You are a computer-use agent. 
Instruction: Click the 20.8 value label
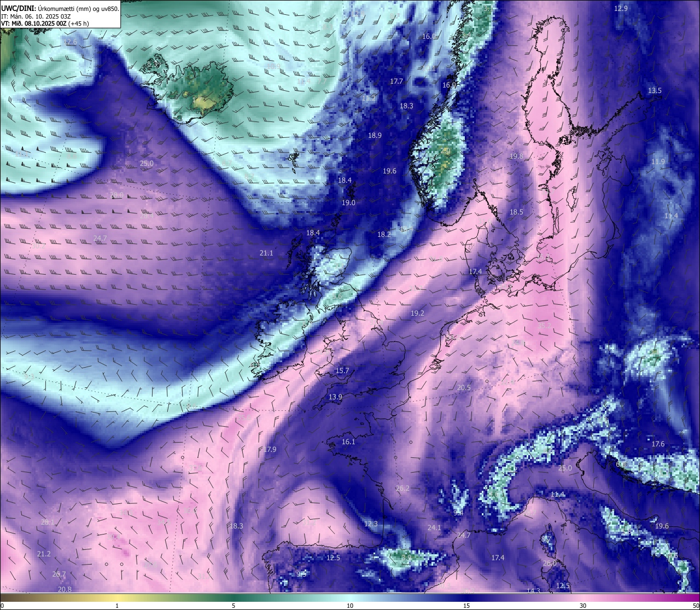tap(65, 589)
